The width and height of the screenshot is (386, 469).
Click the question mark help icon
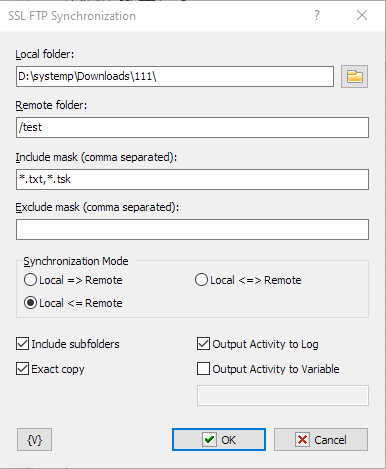point(317,15)
